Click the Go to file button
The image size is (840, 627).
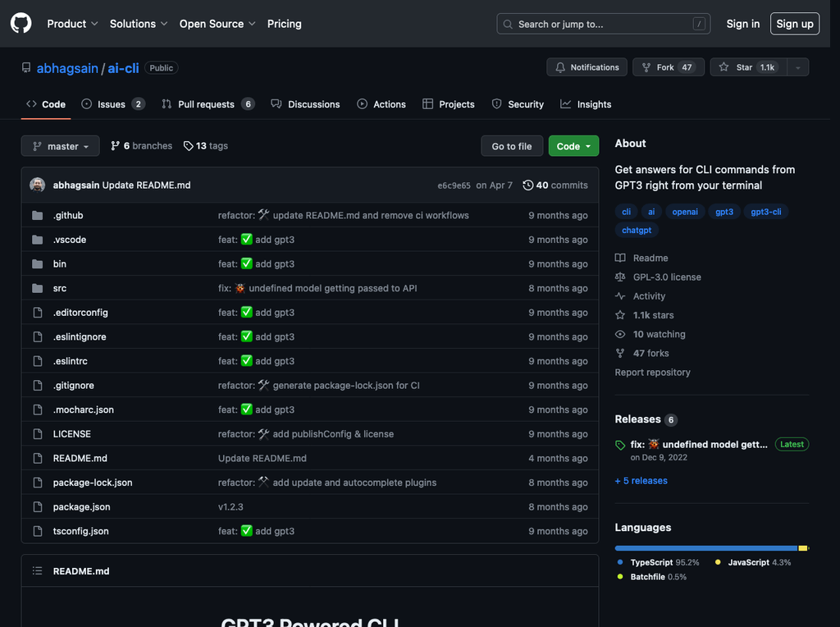(512, 146)
